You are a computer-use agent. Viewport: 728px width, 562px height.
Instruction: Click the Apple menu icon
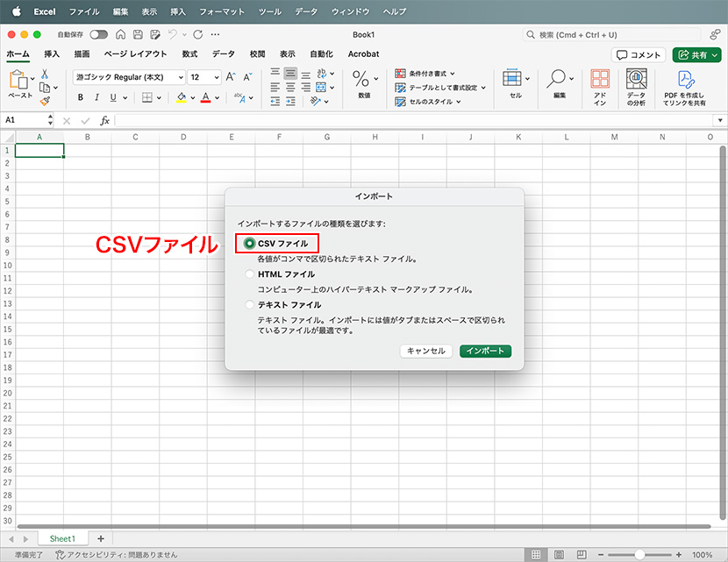17,11
